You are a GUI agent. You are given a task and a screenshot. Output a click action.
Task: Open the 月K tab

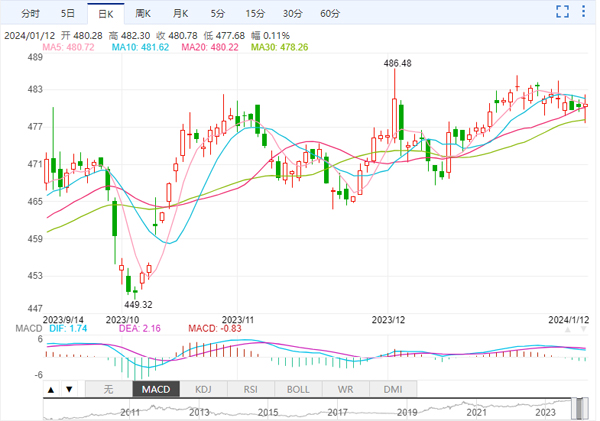pyautogui.click(x=180, y=14)
